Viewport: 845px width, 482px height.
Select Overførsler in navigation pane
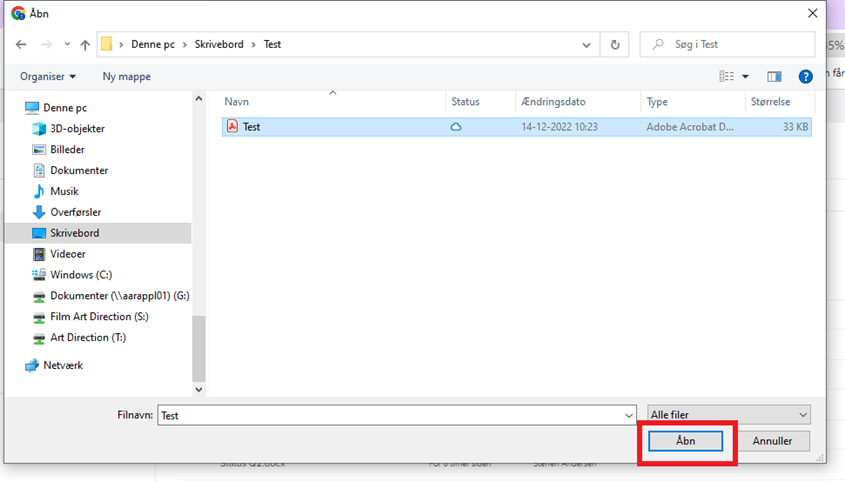click(x=75, y=212)
